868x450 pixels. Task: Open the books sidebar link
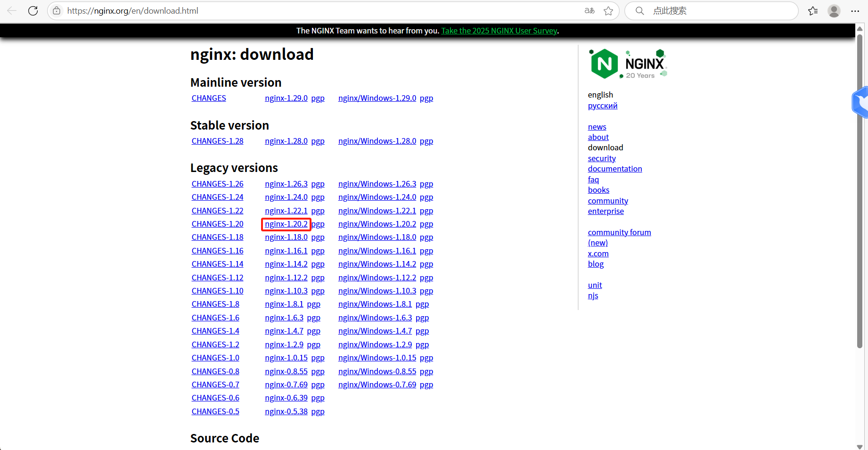tap(598, 190)
